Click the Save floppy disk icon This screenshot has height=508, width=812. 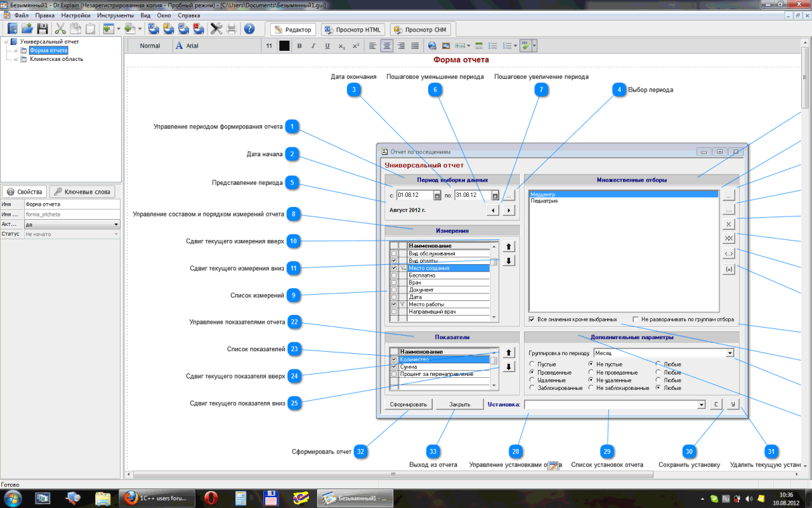click(43, 29)
